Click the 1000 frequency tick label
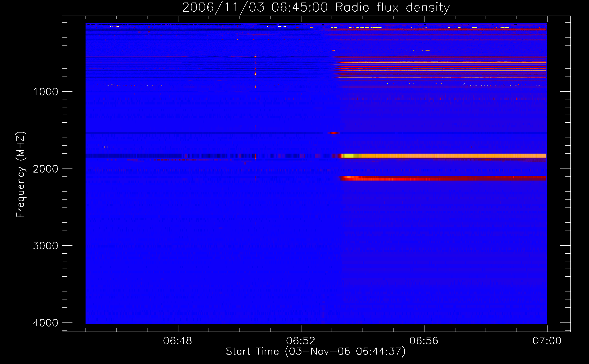Viewport: 589px width, 364px height. click(46, 92)
